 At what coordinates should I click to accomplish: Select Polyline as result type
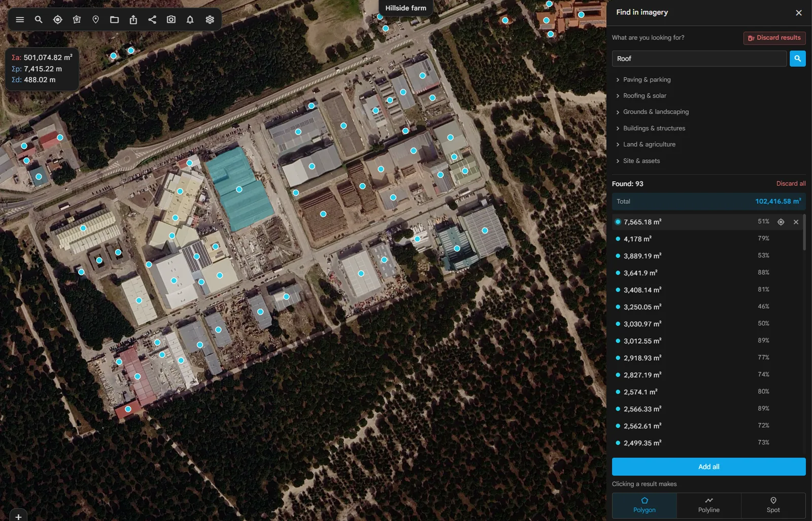(x=709, y=505)
